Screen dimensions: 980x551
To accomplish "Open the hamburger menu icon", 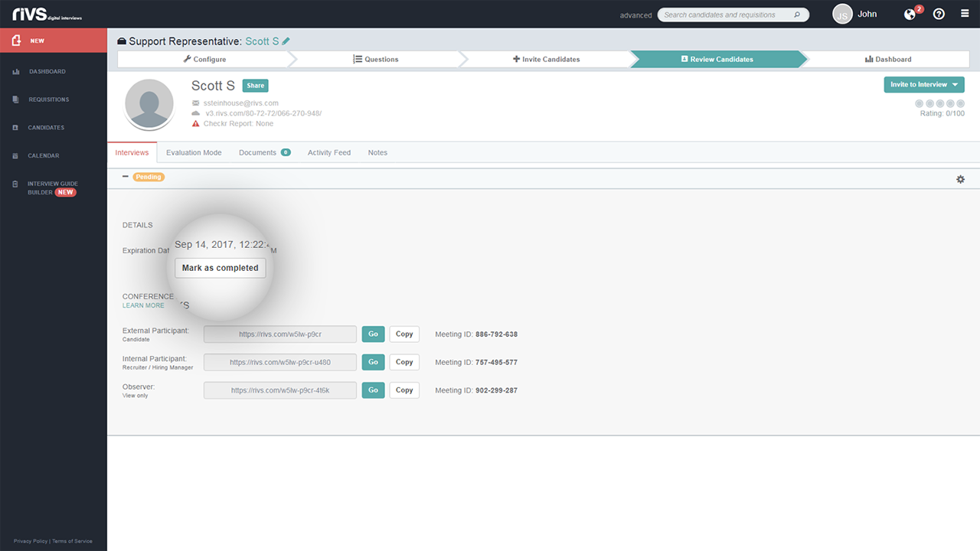I will (965, 14).
